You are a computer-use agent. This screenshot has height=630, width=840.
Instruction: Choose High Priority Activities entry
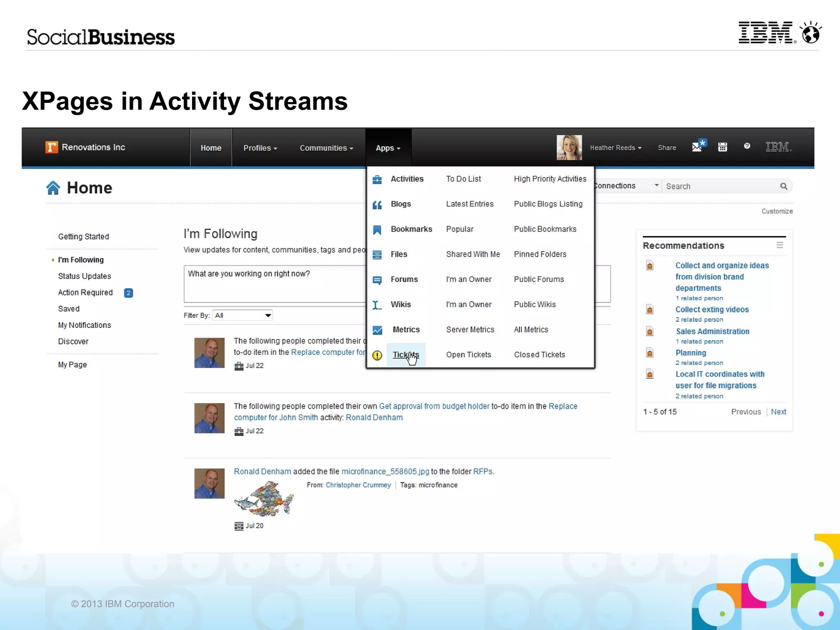click(x=550, y=179)
